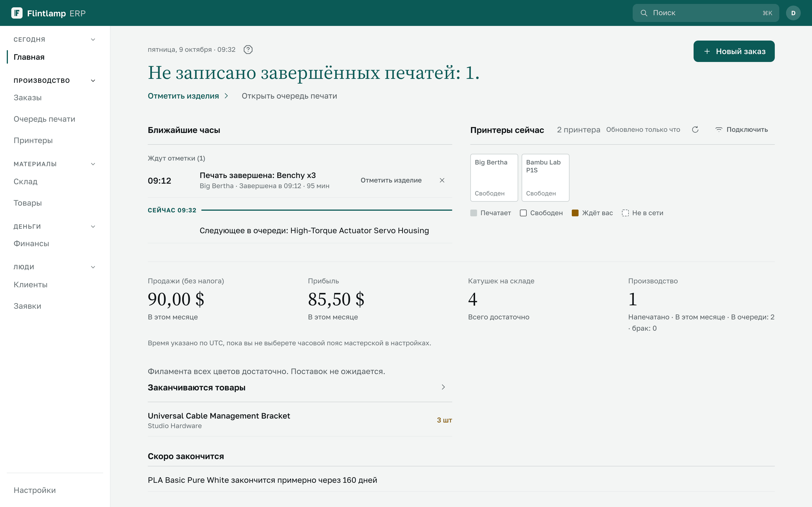Click the wifi icon beside Подключить

[x=719, y=130]
